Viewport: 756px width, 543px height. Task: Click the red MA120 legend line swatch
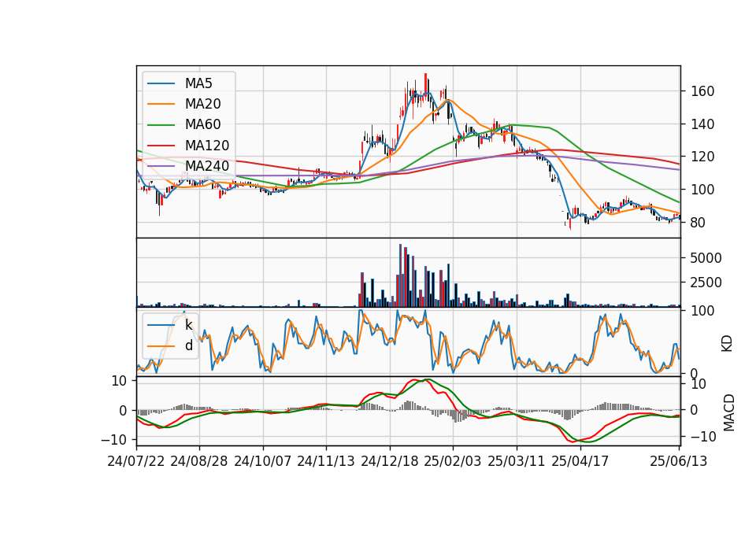point(161,146)
